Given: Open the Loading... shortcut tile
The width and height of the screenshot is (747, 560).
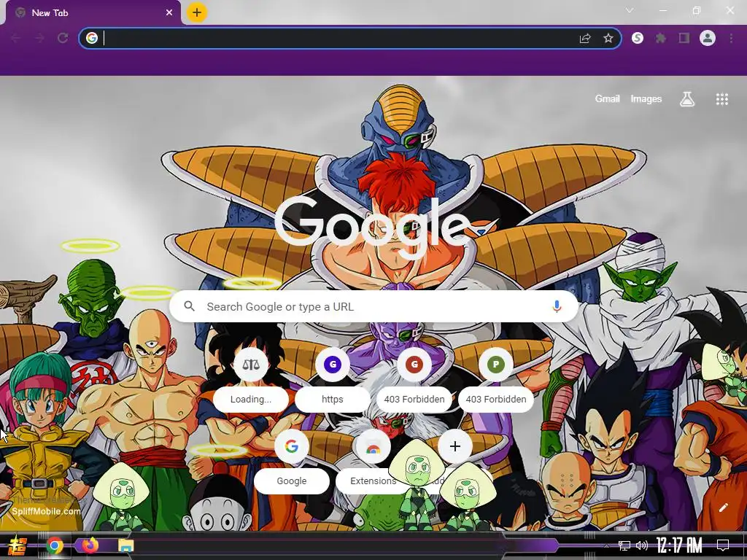Looking at the screenshot, I should pyautogui.click(x=251, y=381).
